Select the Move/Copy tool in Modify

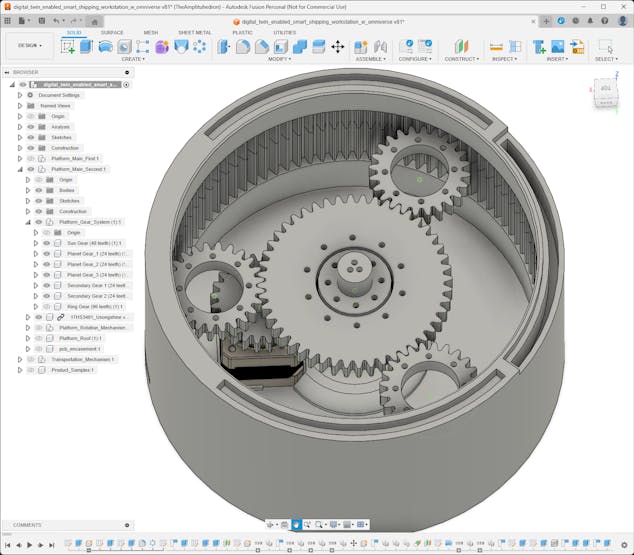(x=337, y=46)
